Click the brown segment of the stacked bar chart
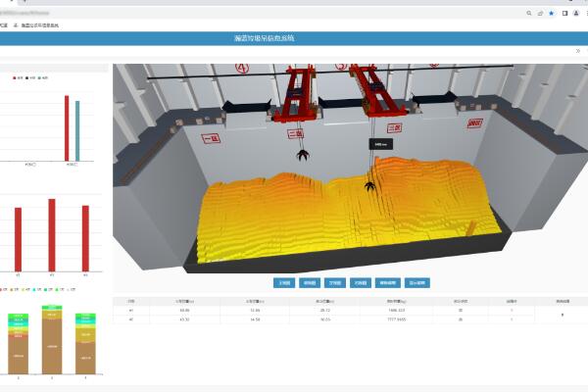This screenshot has width=588, height=392. click(x=51, y=351)
